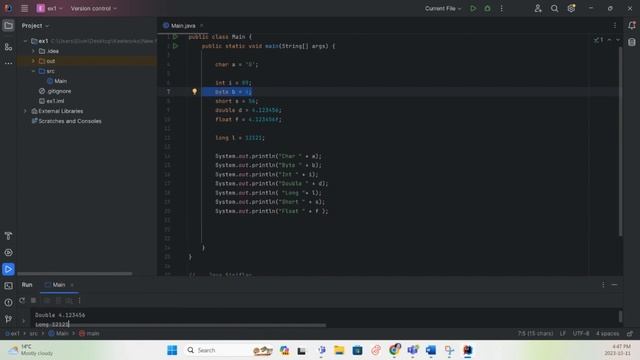This screenshot has width=640, height=360.
Task: Toggle the Project tool window folder icon
Action: tap(8, 26)
